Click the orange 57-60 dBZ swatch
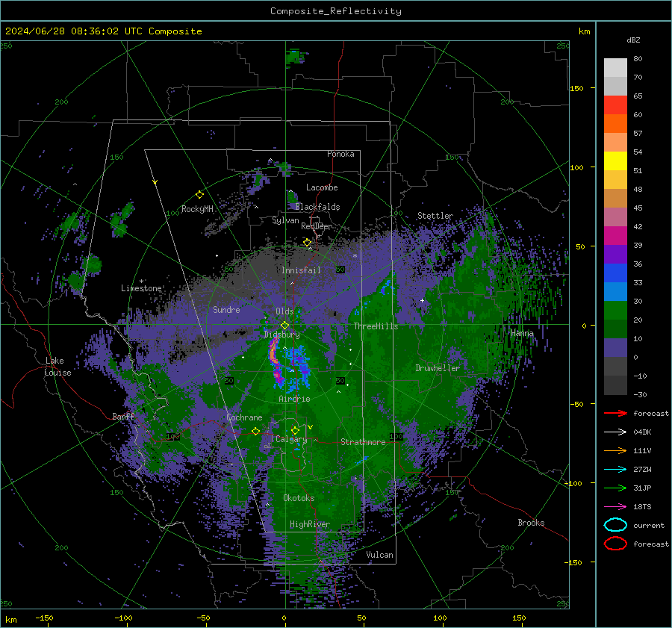Viewport: 672px width, 628px height. (615, 124)
